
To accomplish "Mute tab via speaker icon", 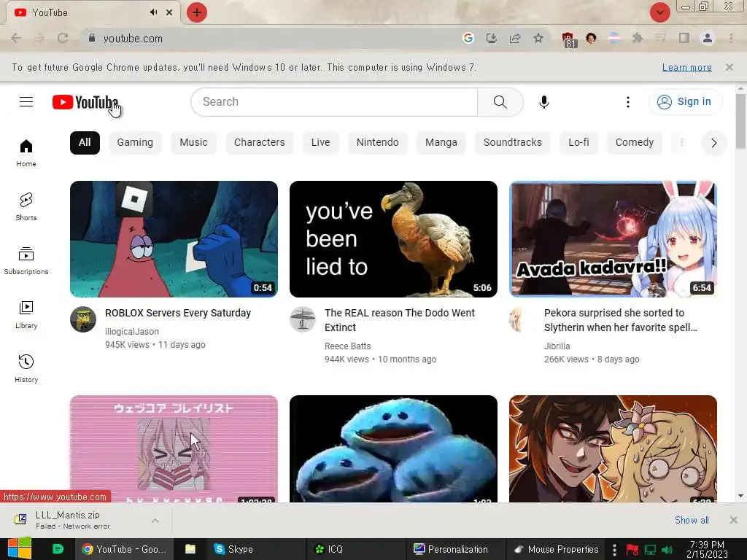I will click(153, 12).
